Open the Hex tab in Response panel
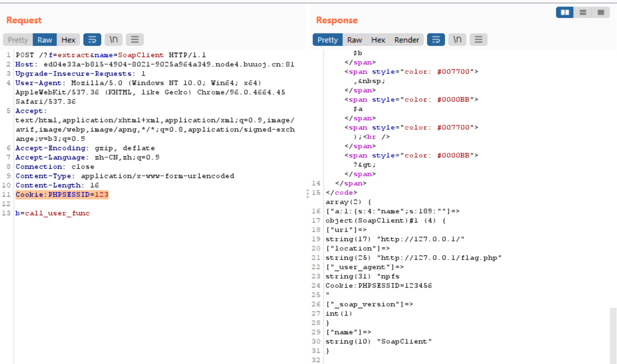Screen dimensions: 617x364 (x=378, y=40)
